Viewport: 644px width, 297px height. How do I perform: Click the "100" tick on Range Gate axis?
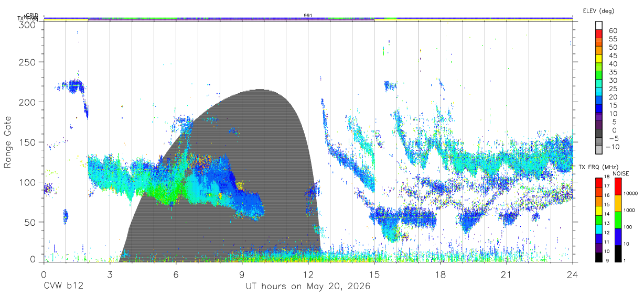pos(26,182)
